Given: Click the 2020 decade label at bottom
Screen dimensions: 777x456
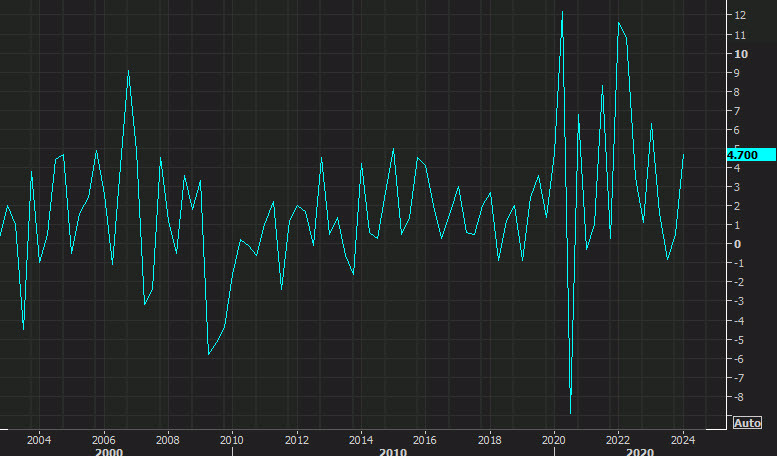Looking at the screenshot, I should point(640,452).
